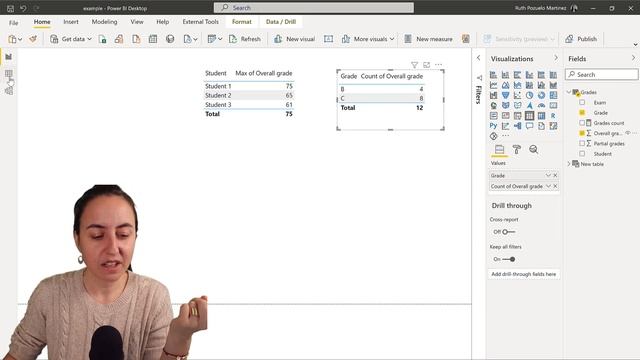Open the External Tools tab
The height and width of the screenshot is (360, 640).
pyautogui.click(x=200, y=22)
